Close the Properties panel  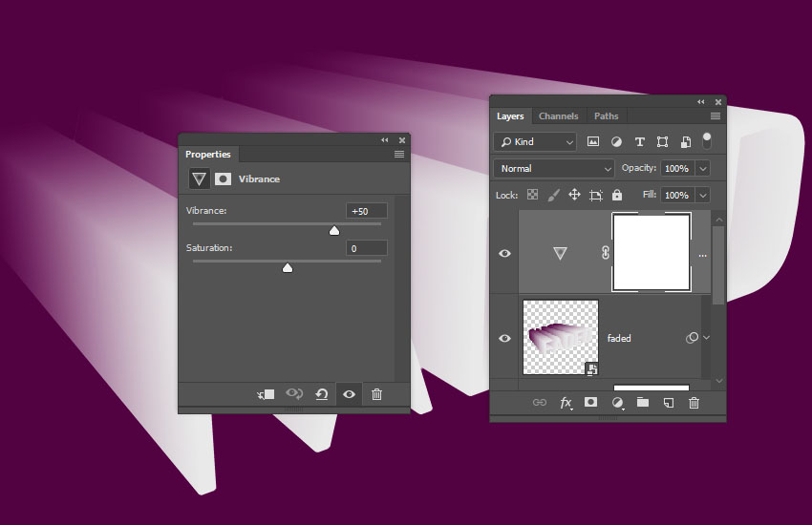coord(402,140)
